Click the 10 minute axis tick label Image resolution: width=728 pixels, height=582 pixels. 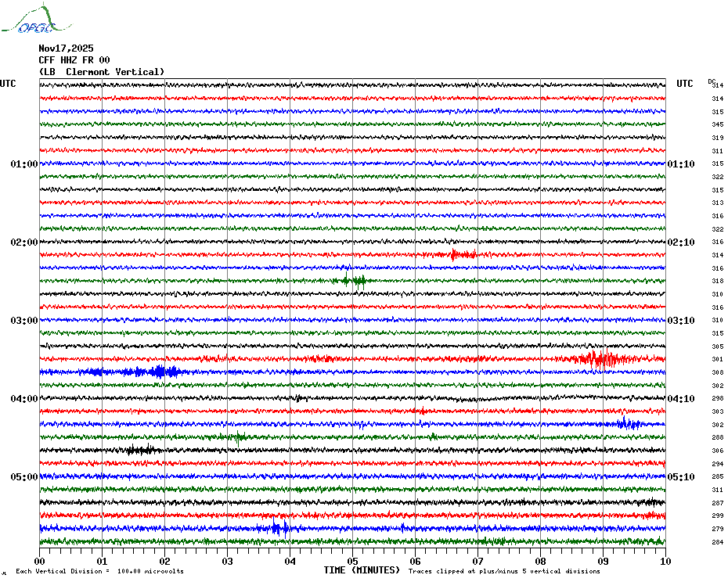666,562
